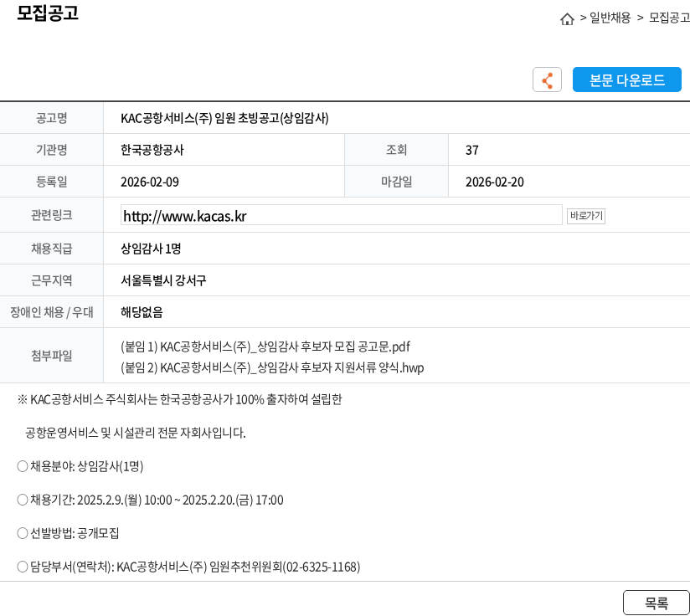Click the 관련링크 row label

pos(51,215)
